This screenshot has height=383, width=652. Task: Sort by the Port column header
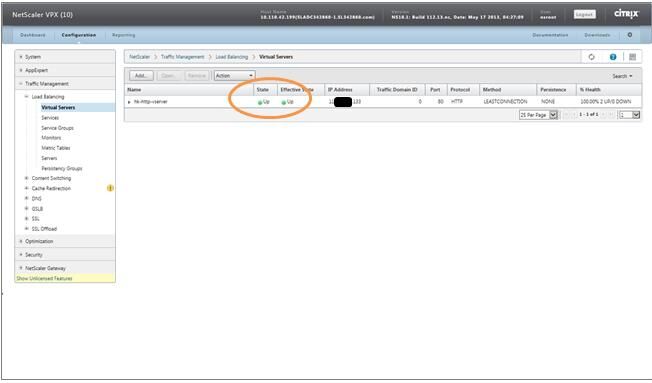point(436,90)
